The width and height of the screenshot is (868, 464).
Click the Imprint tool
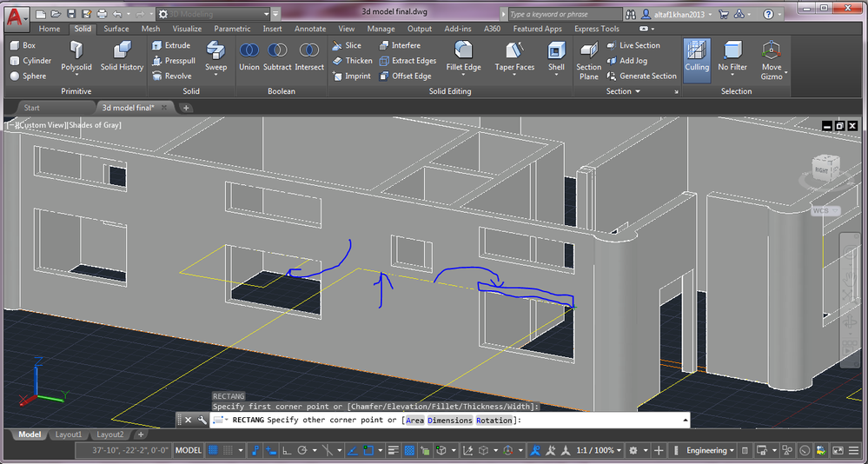click(x=352, y=76)
